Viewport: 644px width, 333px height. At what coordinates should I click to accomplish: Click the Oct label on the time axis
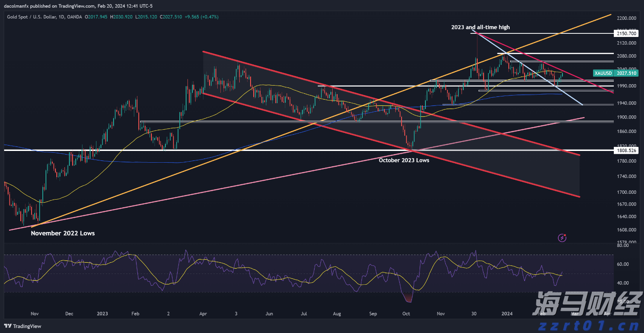pos(406,314)
